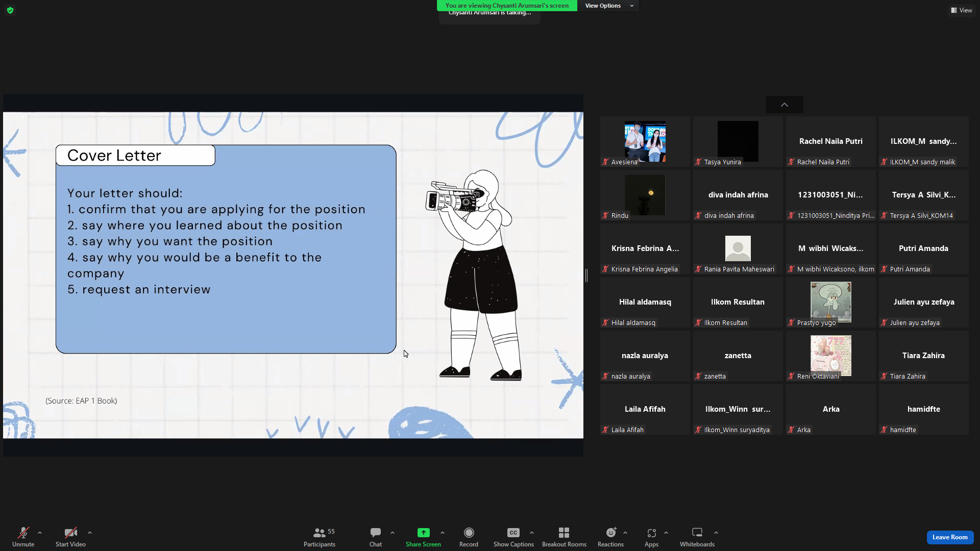Select hamidfte's participant tile
Screen dimensions: 980x551
(924, 409)
